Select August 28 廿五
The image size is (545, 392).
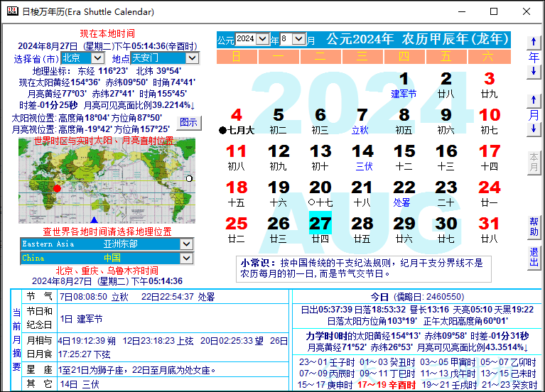coord(362,229)
